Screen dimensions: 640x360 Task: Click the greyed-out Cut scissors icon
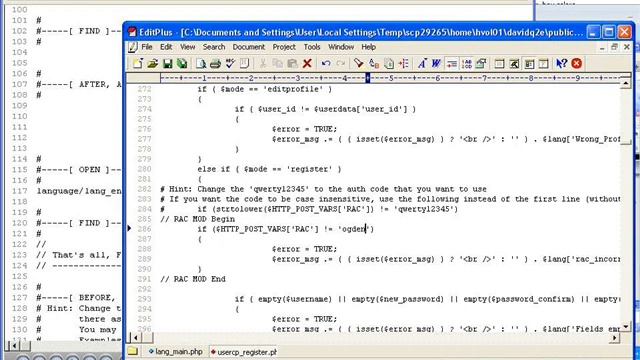click(263, 64)
